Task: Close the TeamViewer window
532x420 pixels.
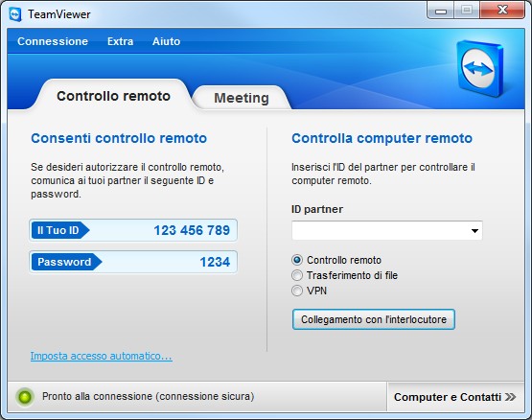Action: pyautogui.click(x=502, y=11)
